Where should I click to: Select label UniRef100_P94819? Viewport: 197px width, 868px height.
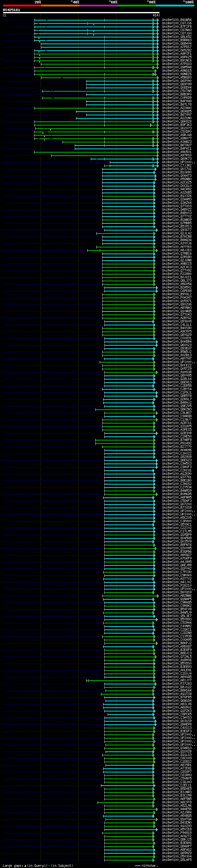[x=177, y=833]
